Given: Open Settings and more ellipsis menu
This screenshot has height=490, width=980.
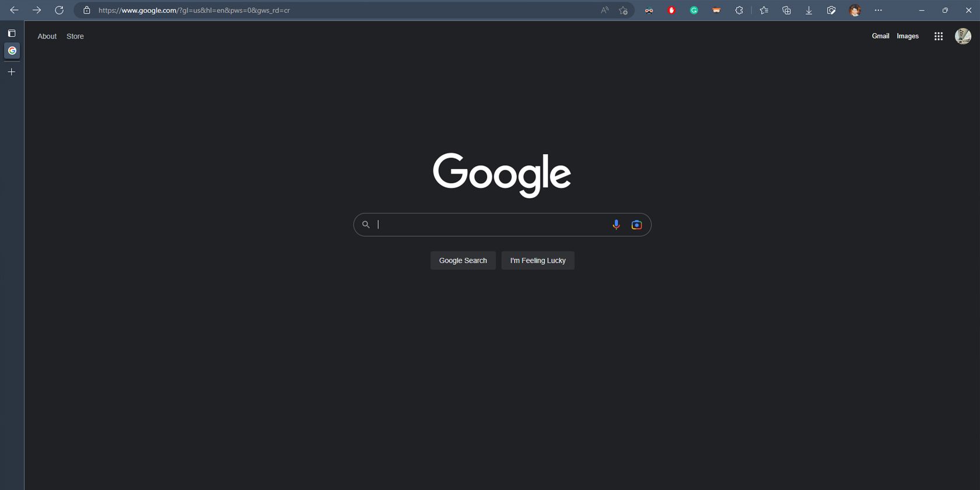Looking at the screenshot, I should (878, 10).
